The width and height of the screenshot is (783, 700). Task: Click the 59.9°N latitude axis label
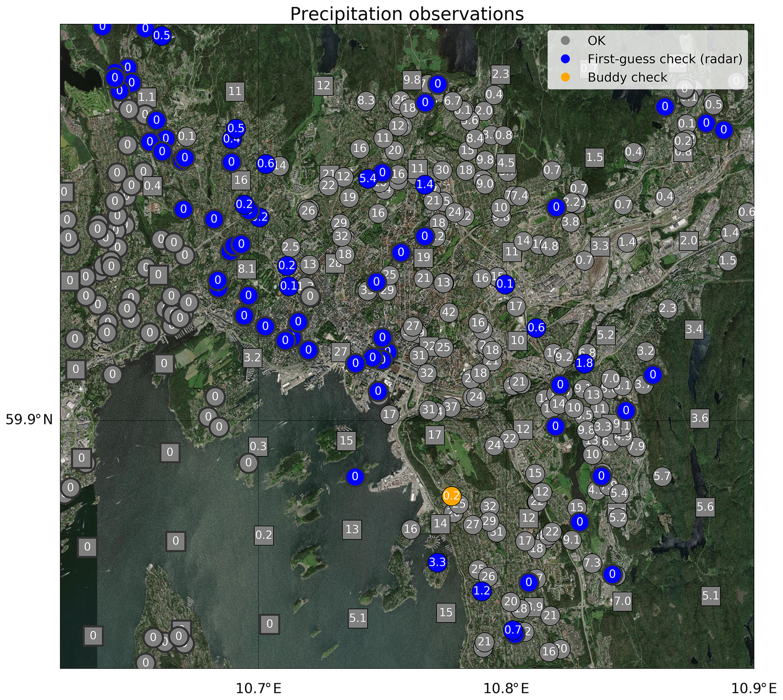[x=29, y=420]
